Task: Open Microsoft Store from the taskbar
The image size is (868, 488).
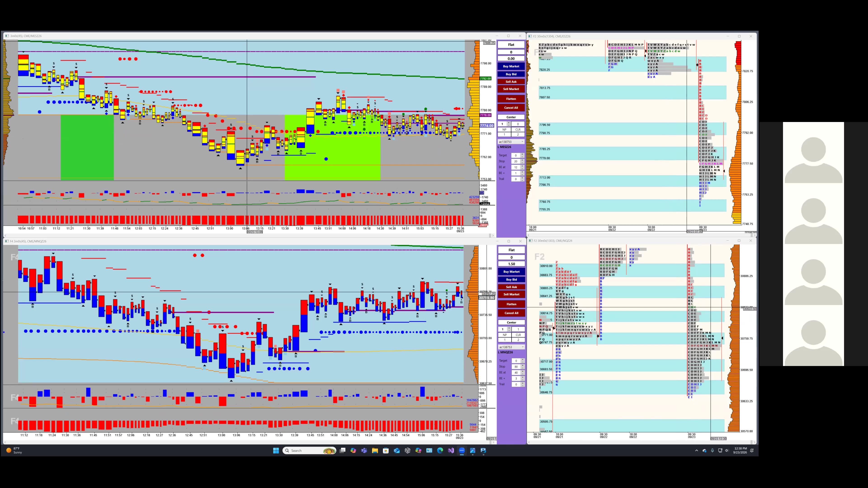Action: 386,451
